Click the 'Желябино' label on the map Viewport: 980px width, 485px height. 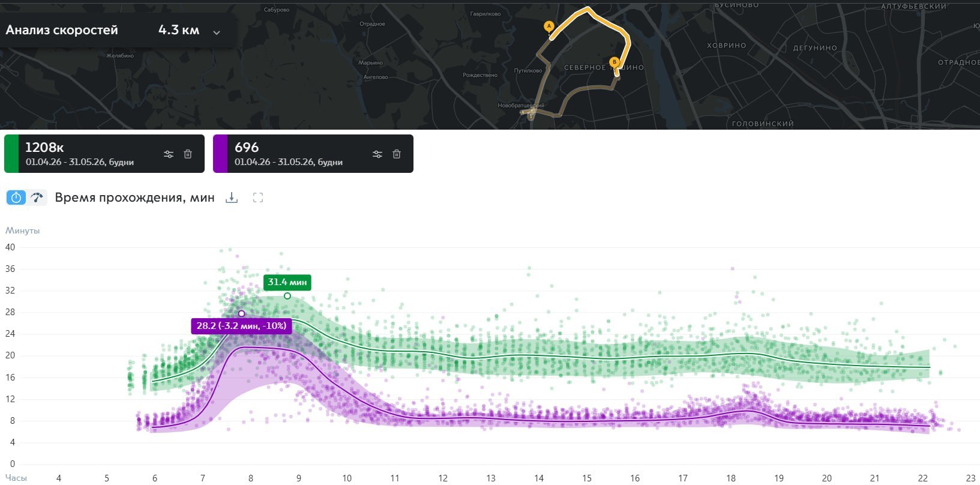point(120,56)
